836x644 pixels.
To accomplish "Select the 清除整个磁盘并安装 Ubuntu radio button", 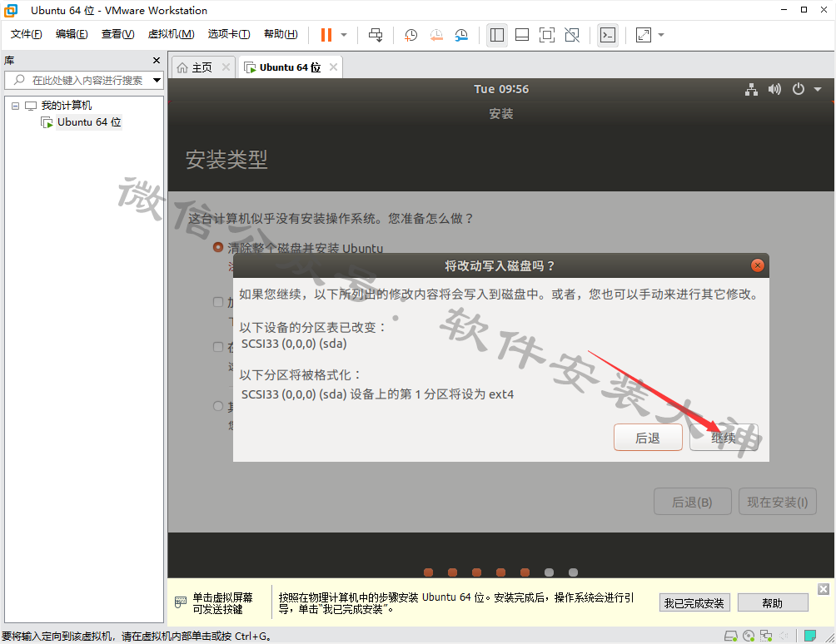I will 217,248.
